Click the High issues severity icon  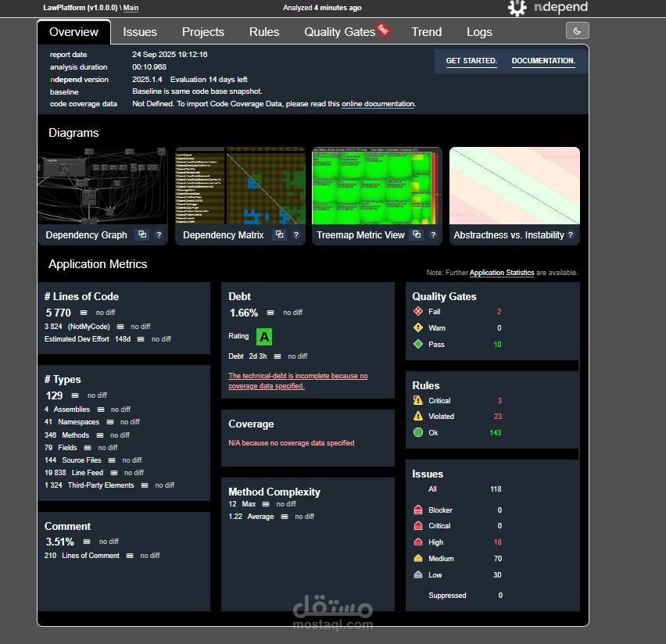click(x=418, y=542)
